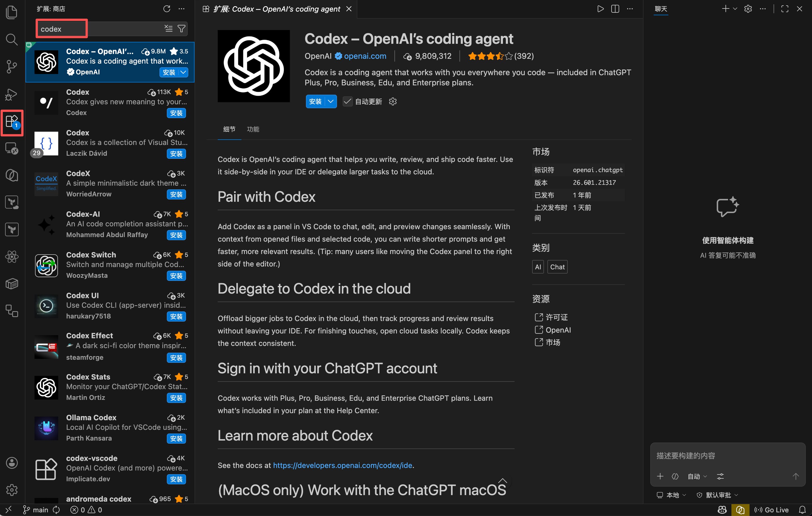
Task: Open main branch in status bar
Action: pyautogui.click(x=35, y=510)
